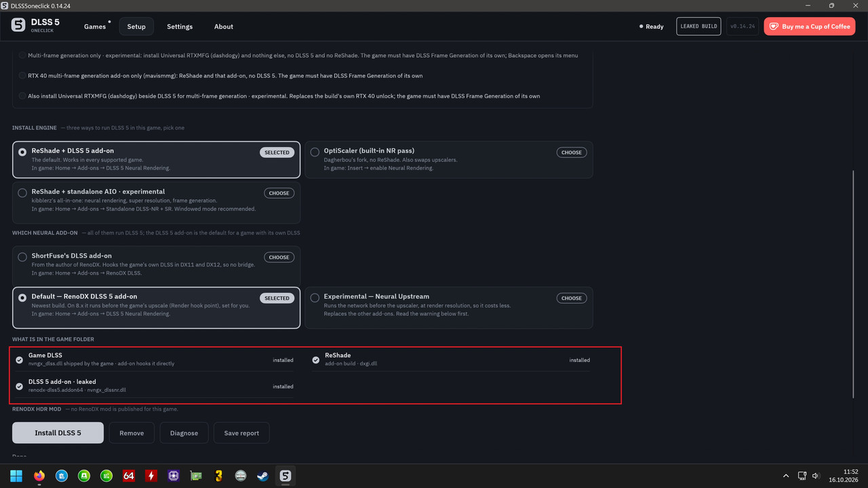This screenshot has height=488, width=868.
Task: Go to the Settings tab
Action: point(180,26)
